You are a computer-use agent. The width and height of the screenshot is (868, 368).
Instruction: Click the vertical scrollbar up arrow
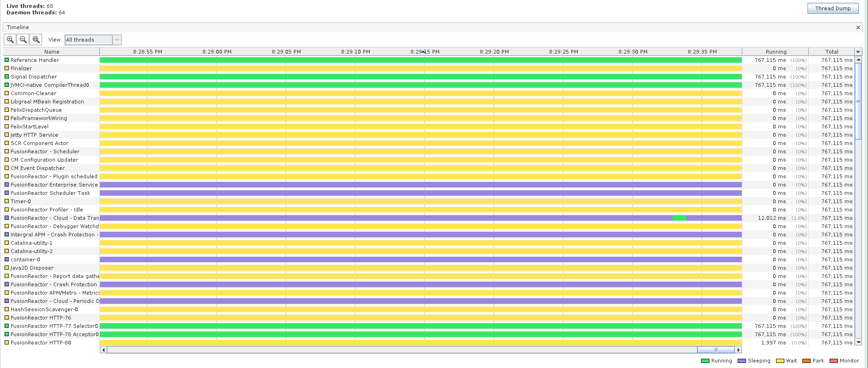pos(859,60)
